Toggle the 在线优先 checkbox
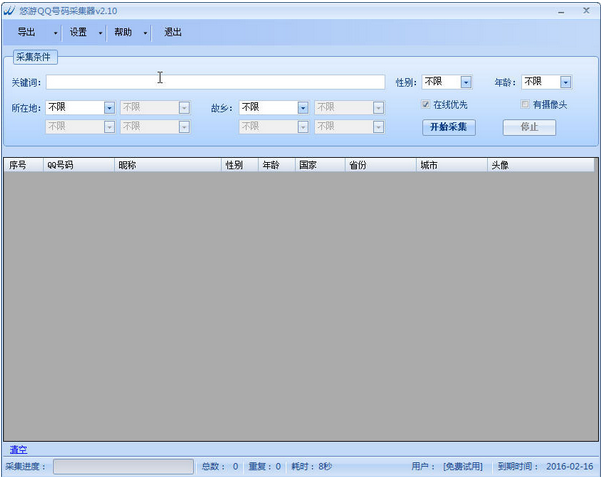The image size is (602, 477). pyautogui.click(x=426, y=104)
